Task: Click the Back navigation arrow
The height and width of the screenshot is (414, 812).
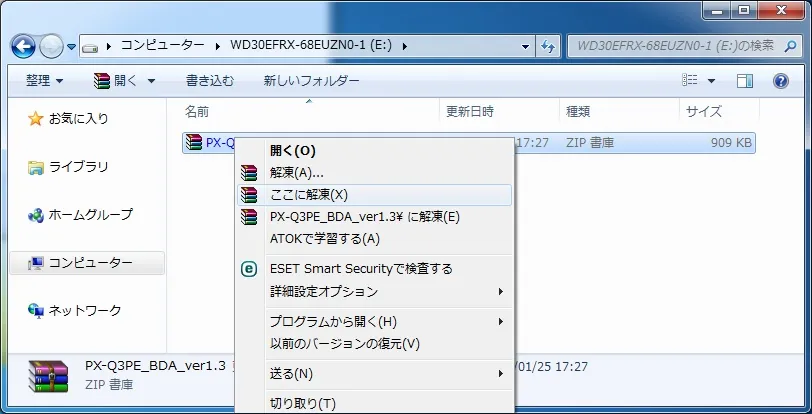Action: click(x=24, y=47)
